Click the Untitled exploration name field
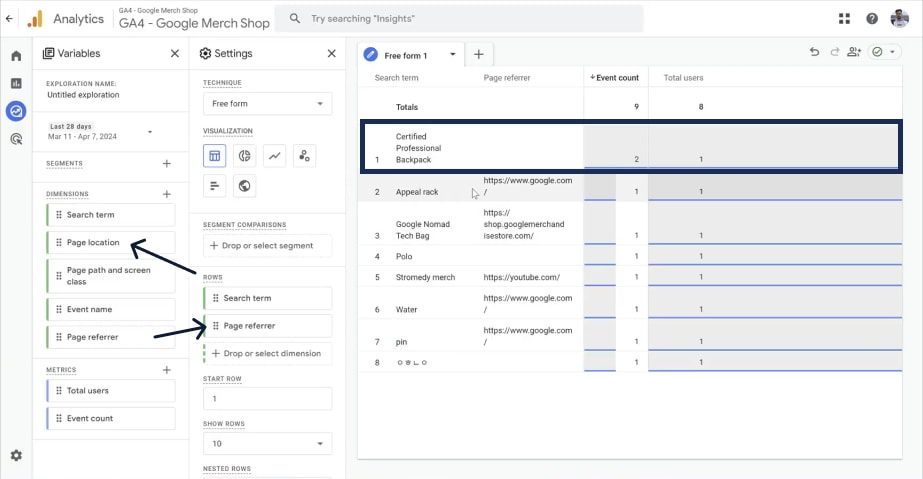This screenshot has width=923, height=479. 83,95
